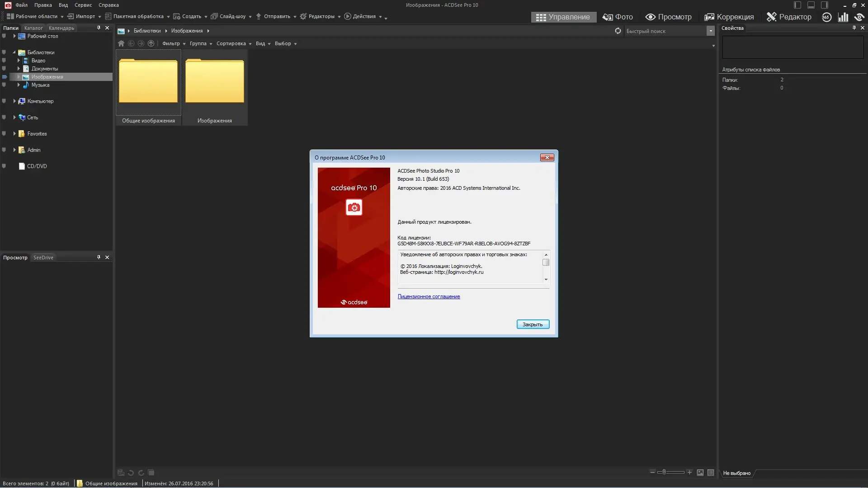Open the eye preview icon top right
This screenshot has height=488, width=868.
pyautogui.click(x=859, y=17)
